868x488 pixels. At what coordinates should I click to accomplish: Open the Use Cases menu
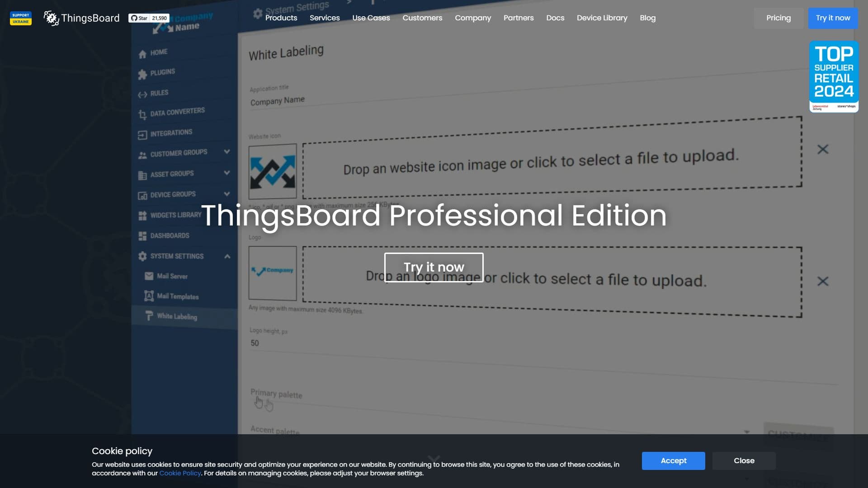tap(371, 18)
